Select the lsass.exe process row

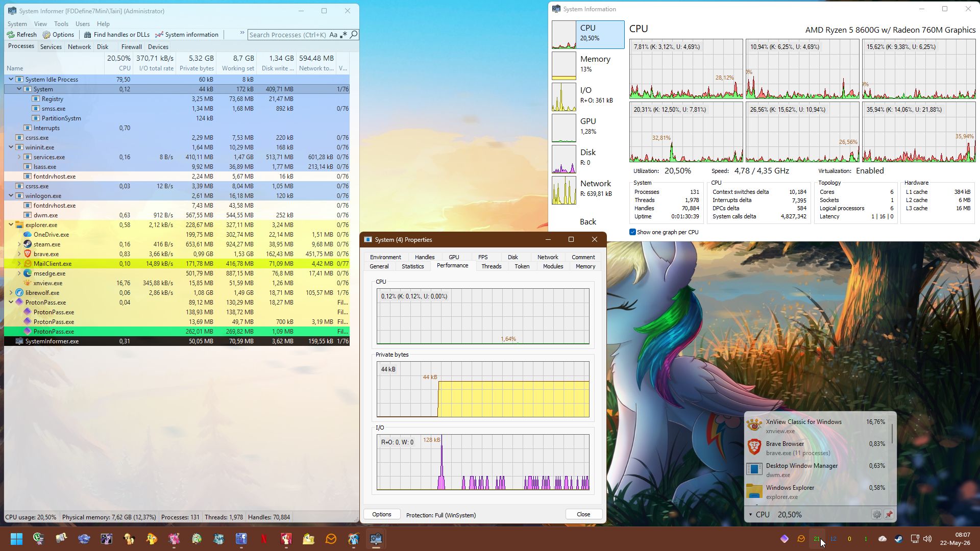177,167
